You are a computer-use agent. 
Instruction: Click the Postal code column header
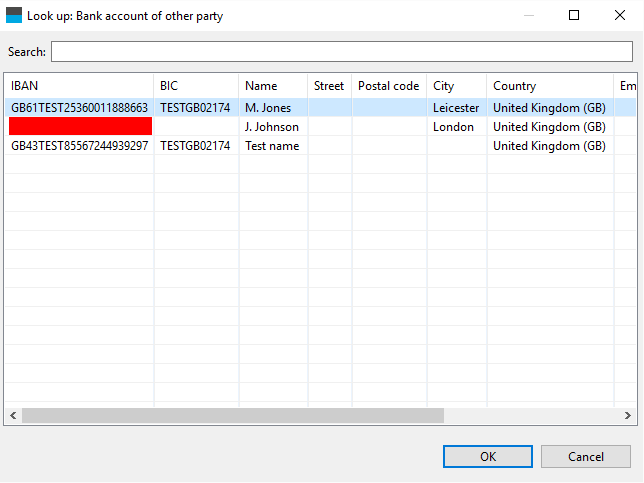388,86
